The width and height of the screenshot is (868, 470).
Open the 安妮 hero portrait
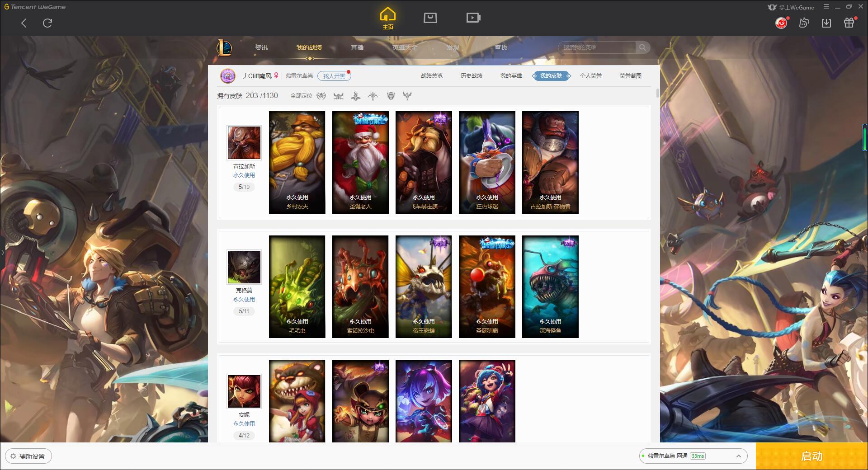pyautogui.click(x=244, y=391)
